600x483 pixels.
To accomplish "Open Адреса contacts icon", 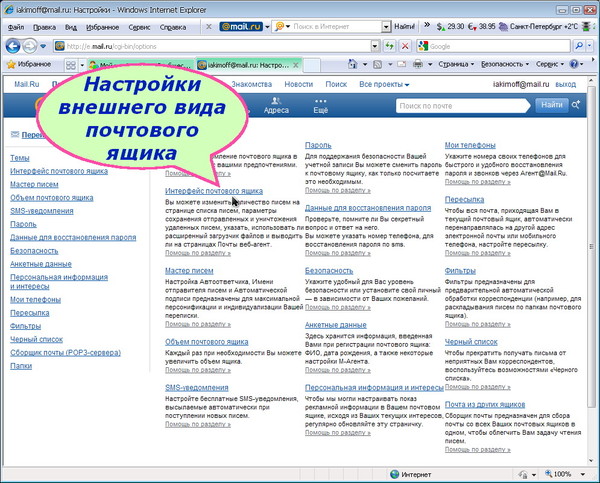I will click(x=276, y=105).
